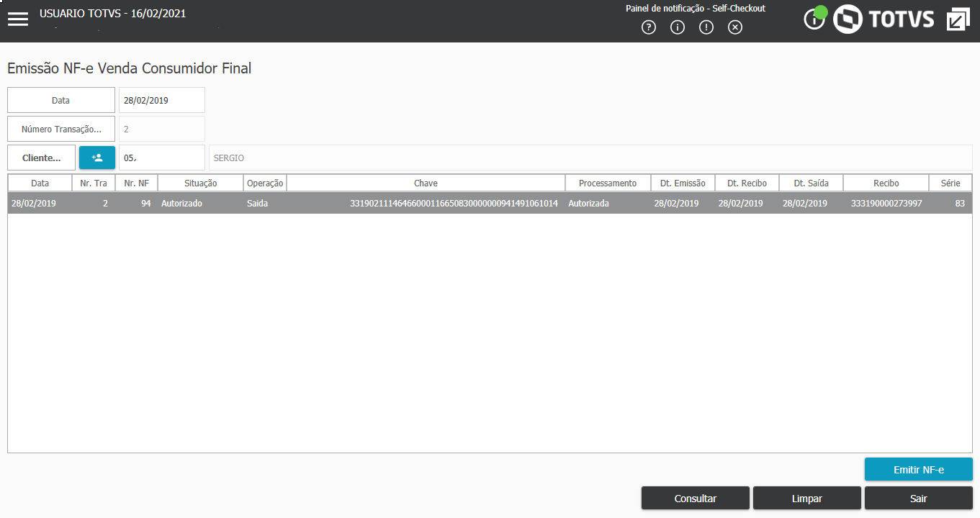Click the TOTVS logo
The height and width of the screenshot is (518, 980).
pyautogui.click(x=884, y=19)
